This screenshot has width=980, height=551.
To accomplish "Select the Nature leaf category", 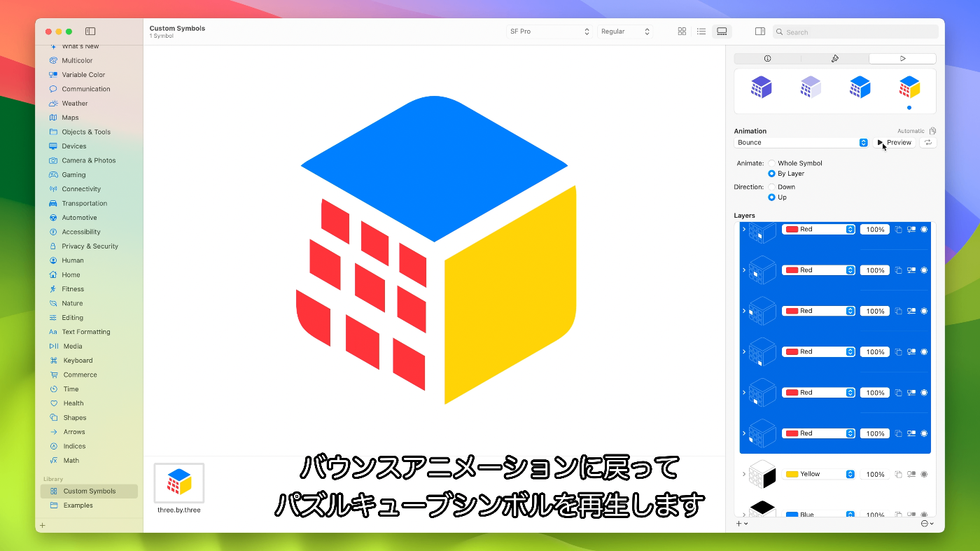I will tap(72, 303).
